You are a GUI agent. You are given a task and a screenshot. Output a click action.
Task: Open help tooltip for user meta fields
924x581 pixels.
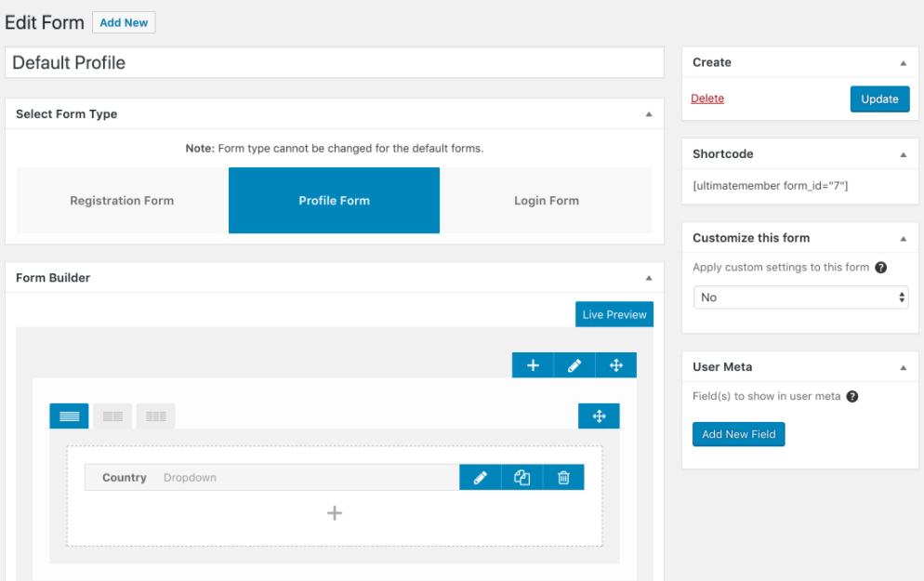852,397
